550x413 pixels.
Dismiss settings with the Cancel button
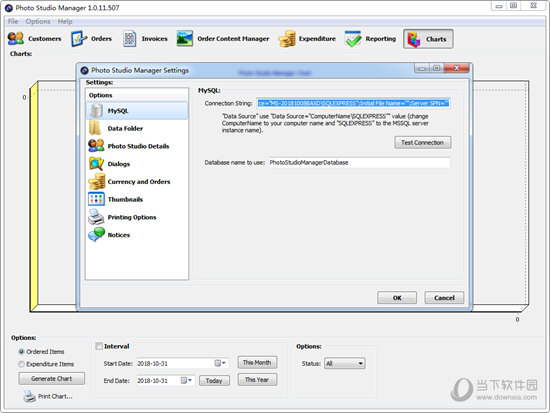coord(444,298)
